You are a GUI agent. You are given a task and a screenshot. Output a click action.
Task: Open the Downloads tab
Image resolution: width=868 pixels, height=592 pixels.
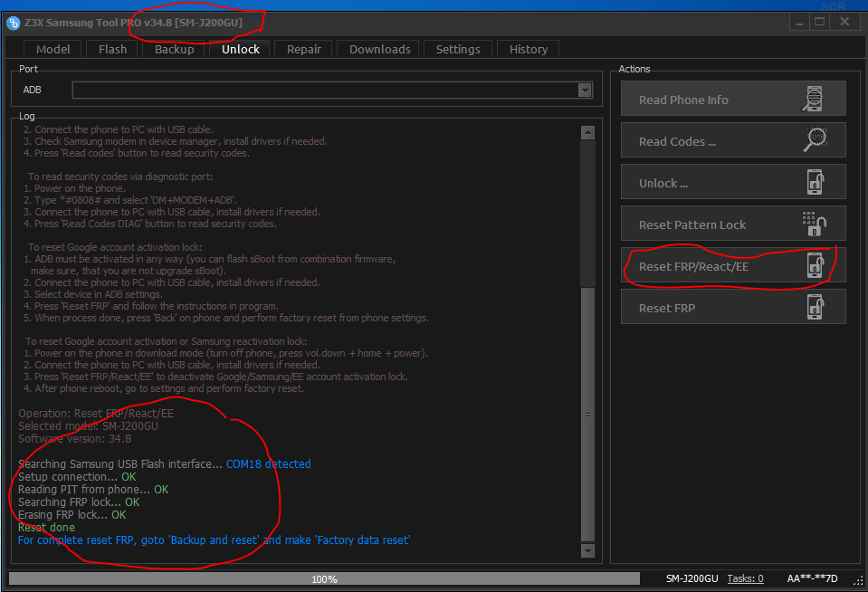tap(380, 49)
